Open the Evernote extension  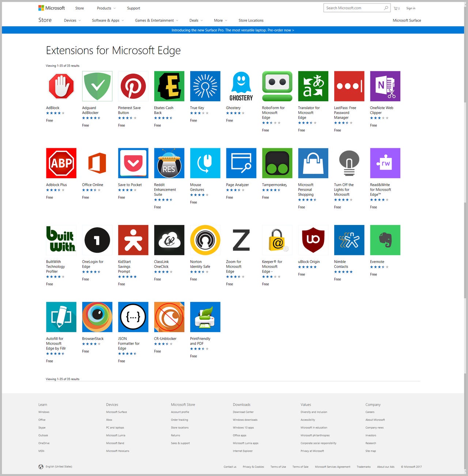click(385, 240)
